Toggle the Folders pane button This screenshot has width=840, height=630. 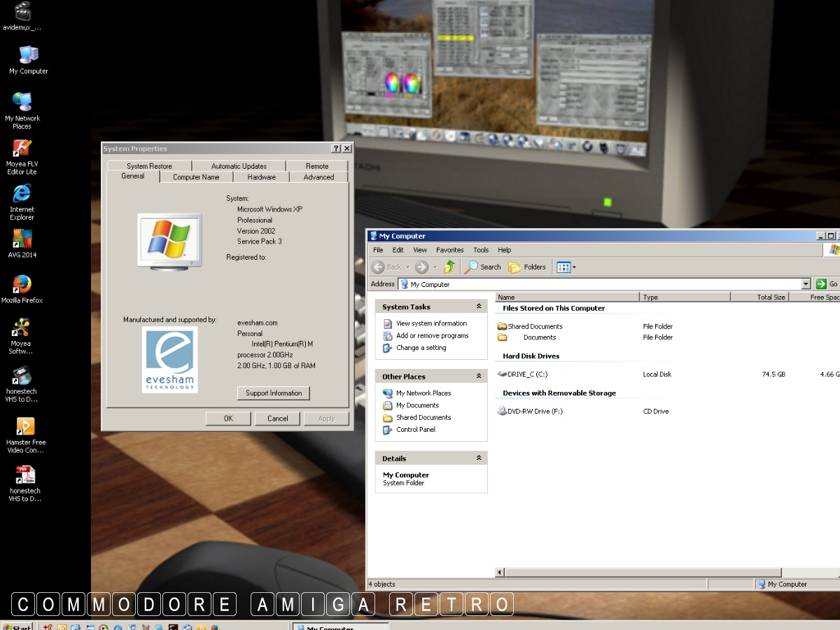click(x=527, y=267)
